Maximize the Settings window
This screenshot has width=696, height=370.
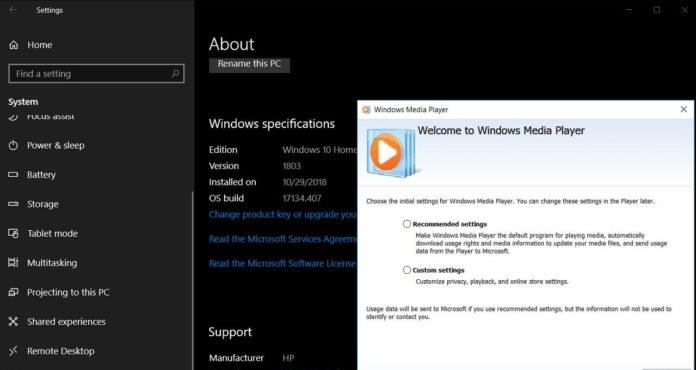[656, 10]
